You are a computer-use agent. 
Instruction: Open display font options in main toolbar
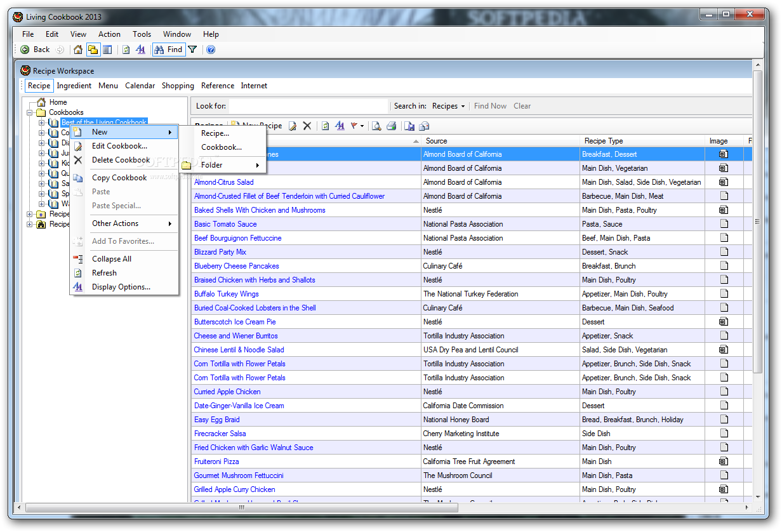point(141,50)
